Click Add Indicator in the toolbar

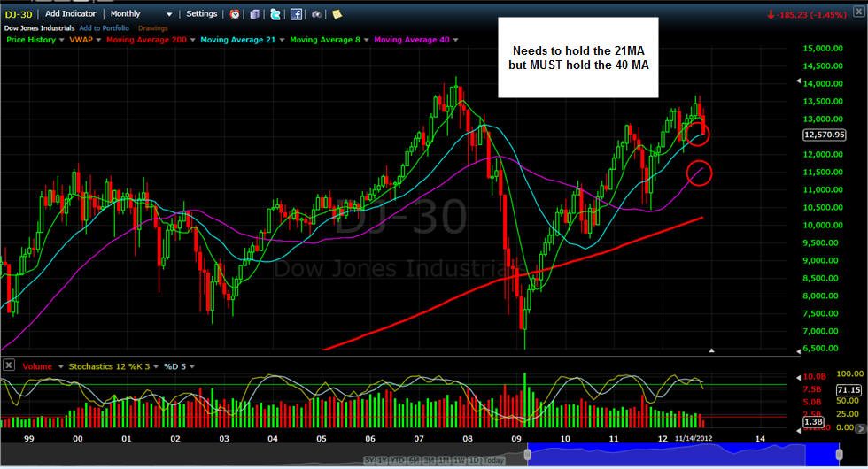coord(70,14)
